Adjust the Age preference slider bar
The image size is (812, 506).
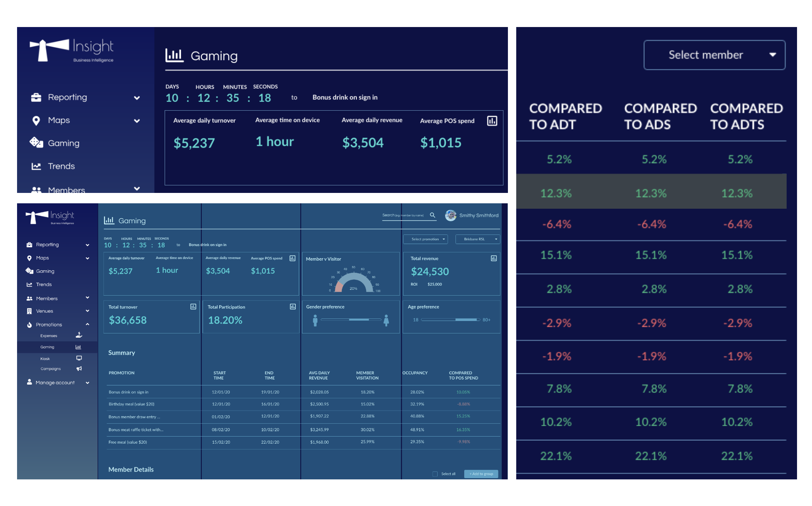[x=451, y=320]
